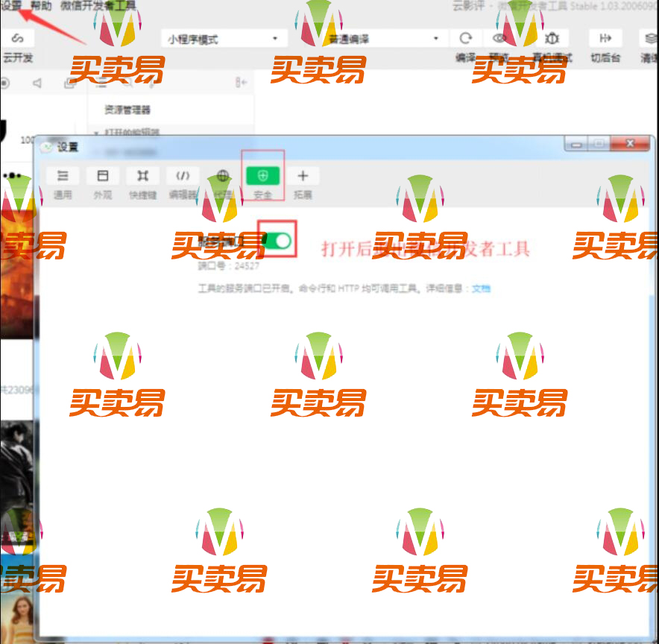This screenshot has height=644, width=659.
Task: Open the 文档 documentation link
Action: pos(482,288)
